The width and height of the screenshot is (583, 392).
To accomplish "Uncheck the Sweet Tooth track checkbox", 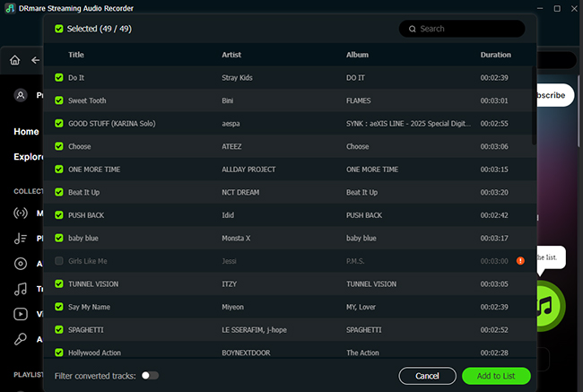I will click(x=58, y=100).
